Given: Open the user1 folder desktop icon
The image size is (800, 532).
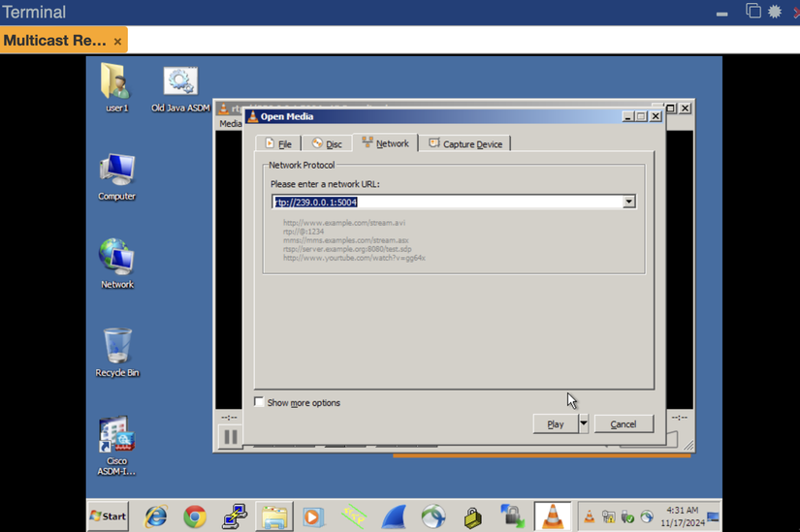Looking at the screenshot, I should pos(116,86).
